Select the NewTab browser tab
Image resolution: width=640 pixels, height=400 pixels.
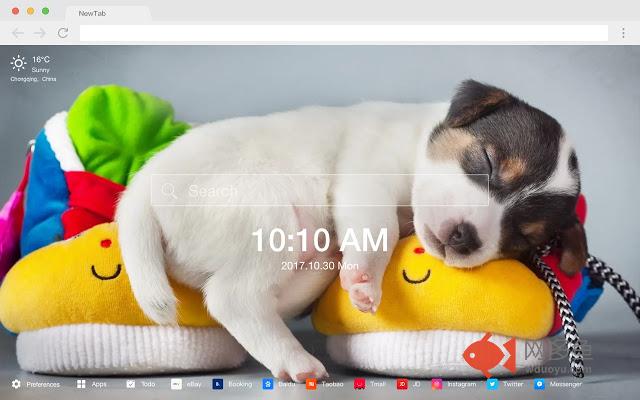(108, 13)
